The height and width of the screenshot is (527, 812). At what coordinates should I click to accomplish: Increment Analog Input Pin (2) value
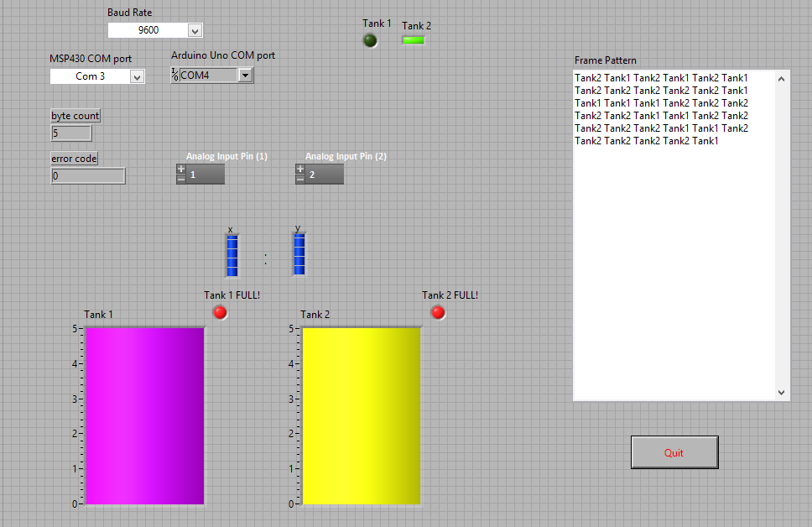(x=299, y=169)
